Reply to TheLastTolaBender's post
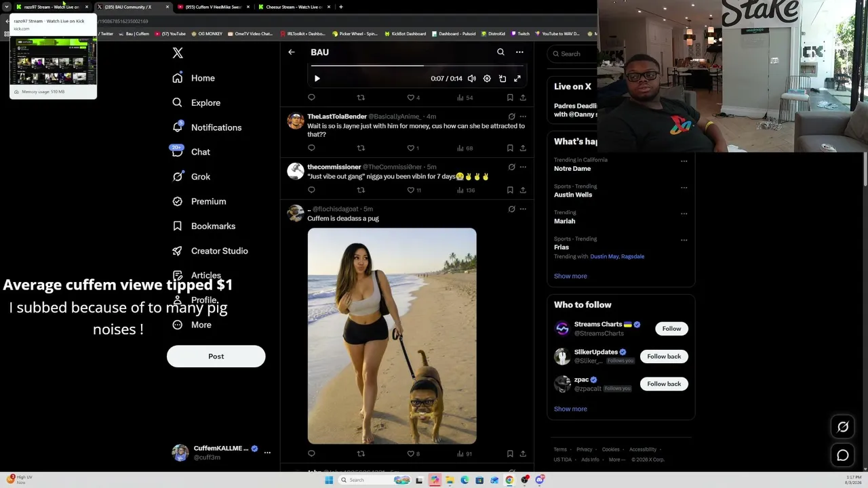Image resolution: width=868 pixels, height=488 pixels. 311,148
